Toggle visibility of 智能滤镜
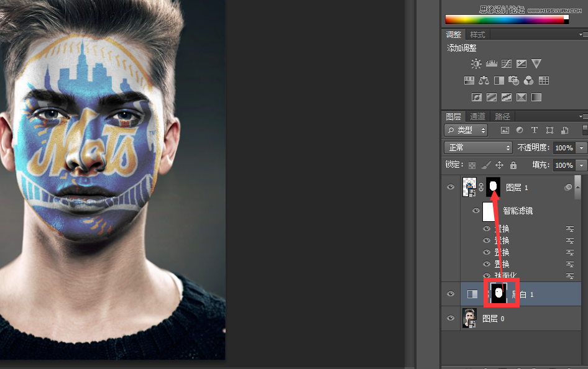588x369 pixels. pyautogui.click(x=476, y=211)
